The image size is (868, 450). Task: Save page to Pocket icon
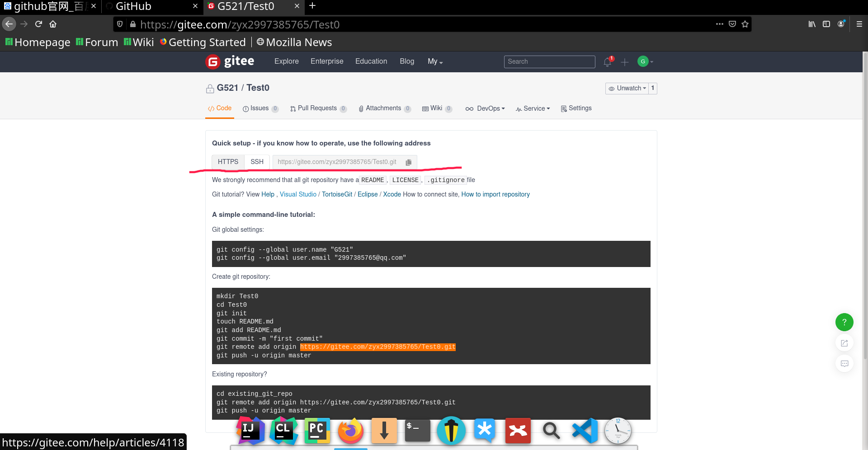click(732, 24)
